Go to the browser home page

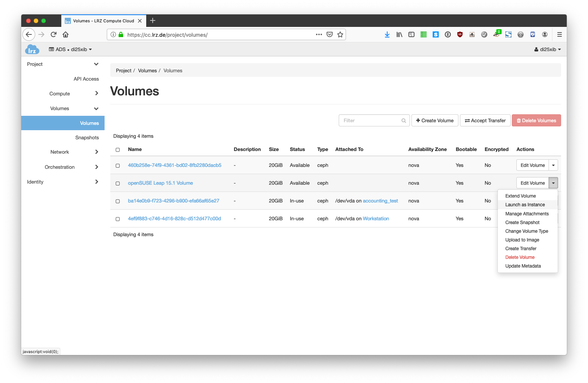(x=66, y=34)
